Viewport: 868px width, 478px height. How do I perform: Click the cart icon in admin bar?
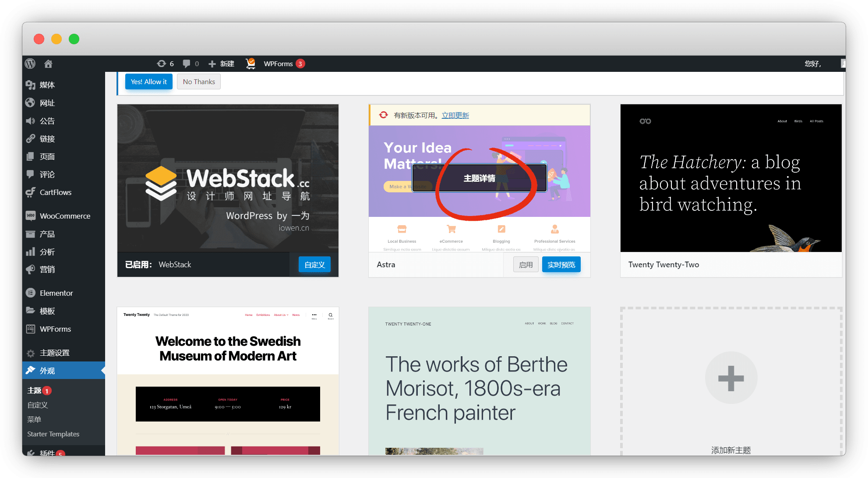click(251, 64)
